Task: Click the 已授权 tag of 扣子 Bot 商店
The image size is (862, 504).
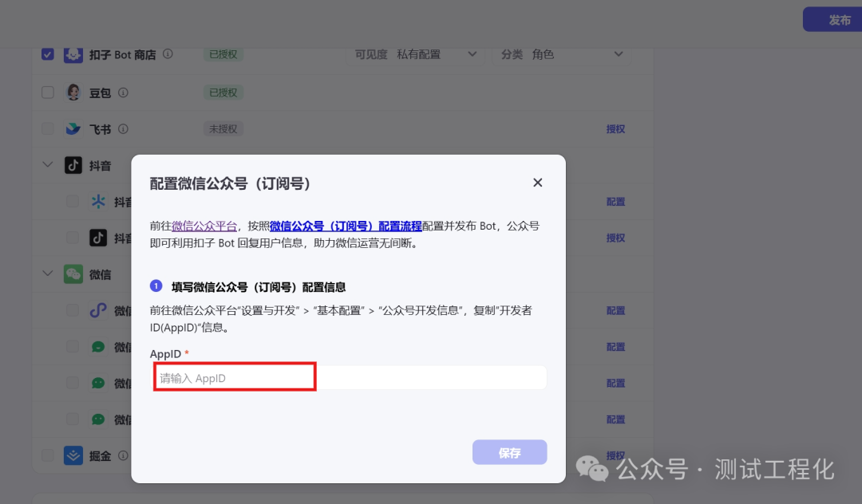Action: point(223,54)
